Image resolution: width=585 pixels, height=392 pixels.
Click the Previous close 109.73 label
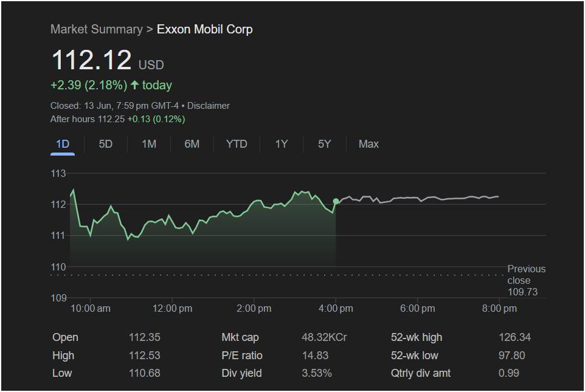click(526, 280)
